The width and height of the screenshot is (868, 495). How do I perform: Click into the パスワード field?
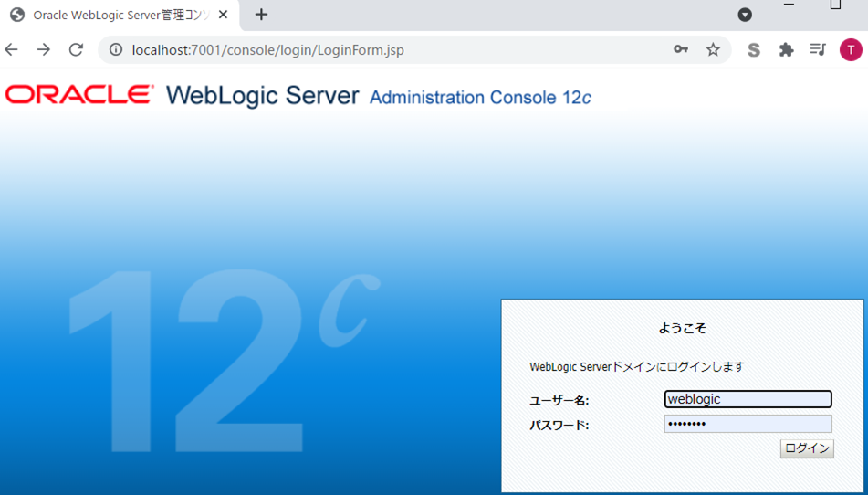click(x=748, y=424)
